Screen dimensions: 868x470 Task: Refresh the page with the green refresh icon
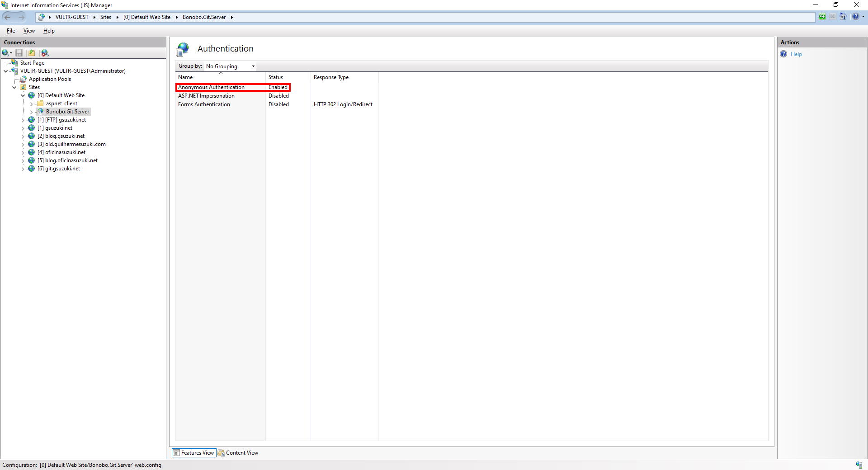pyautogui.click(x=822, y=17)
